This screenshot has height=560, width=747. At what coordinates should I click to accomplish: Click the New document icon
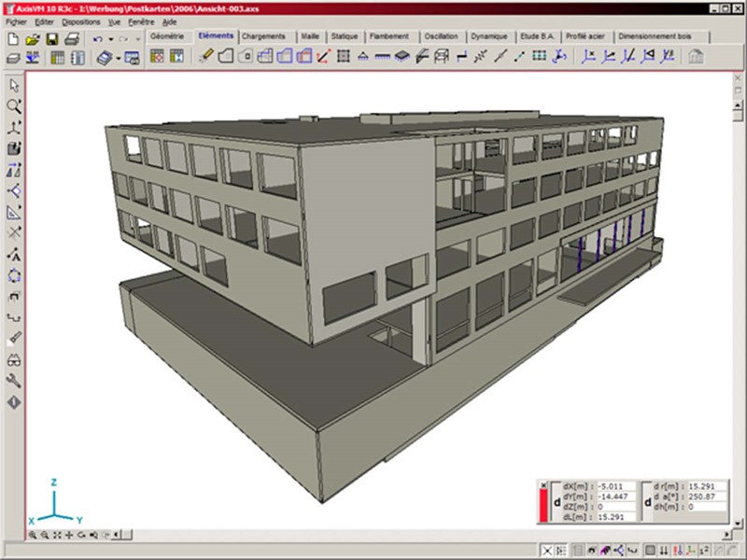pos(13,38)
